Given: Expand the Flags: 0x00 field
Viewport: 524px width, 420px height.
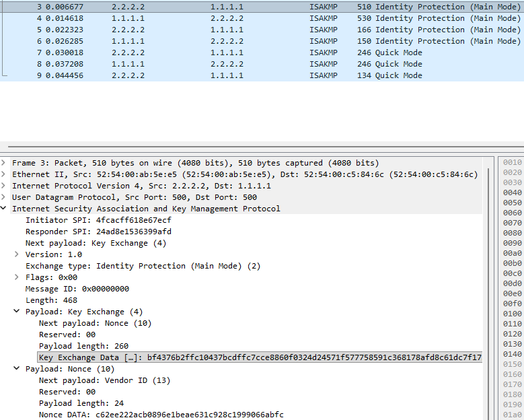Looking at the screenshot, I should [17, 277].
